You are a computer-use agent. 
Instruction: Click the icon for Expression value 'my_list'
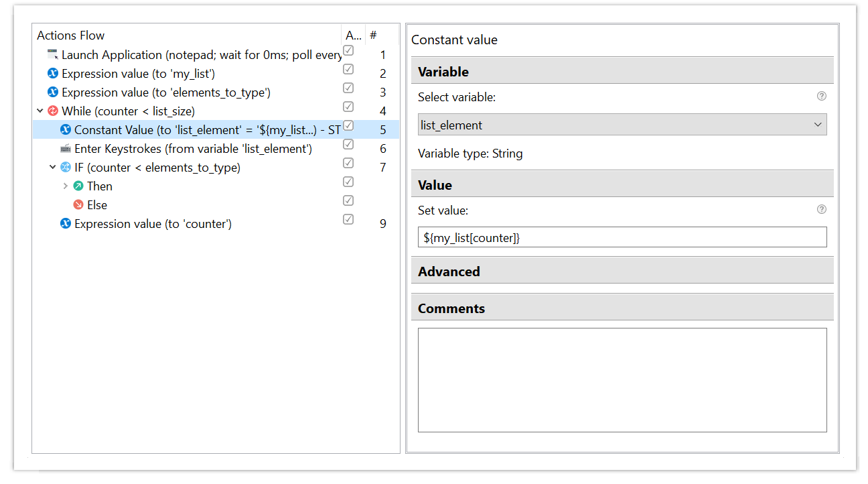coord(53,73)
